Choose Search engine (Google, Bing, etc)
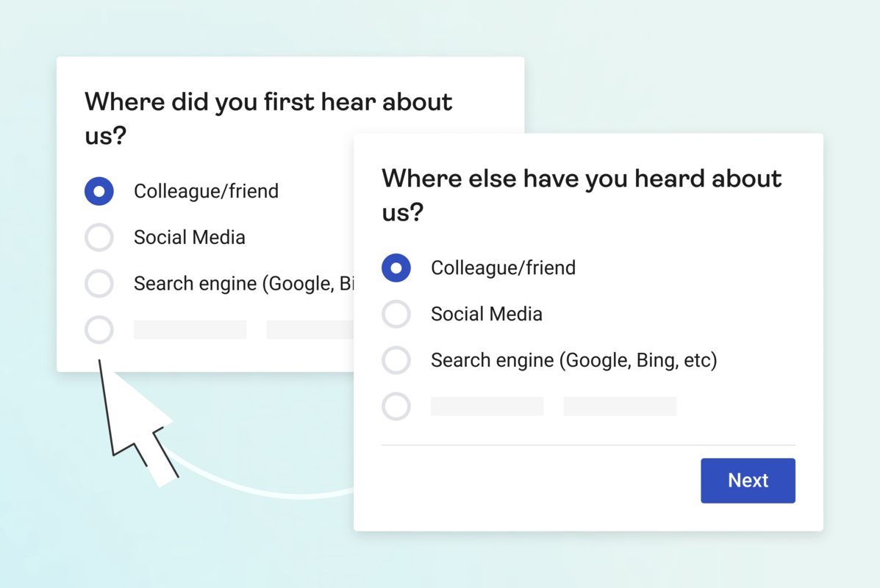Image resolution: width=880 pixels, height=588 pixels. click(x=396, y=360)
